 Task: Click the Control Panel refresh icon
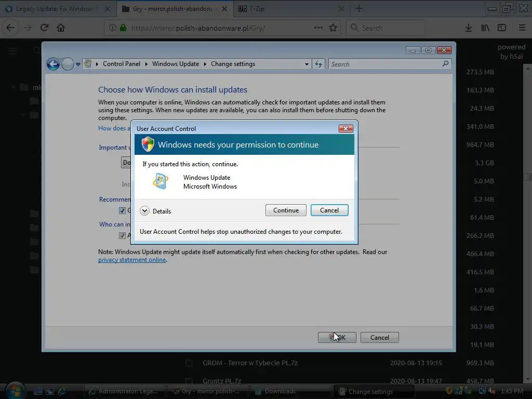(x=318, y=64)
